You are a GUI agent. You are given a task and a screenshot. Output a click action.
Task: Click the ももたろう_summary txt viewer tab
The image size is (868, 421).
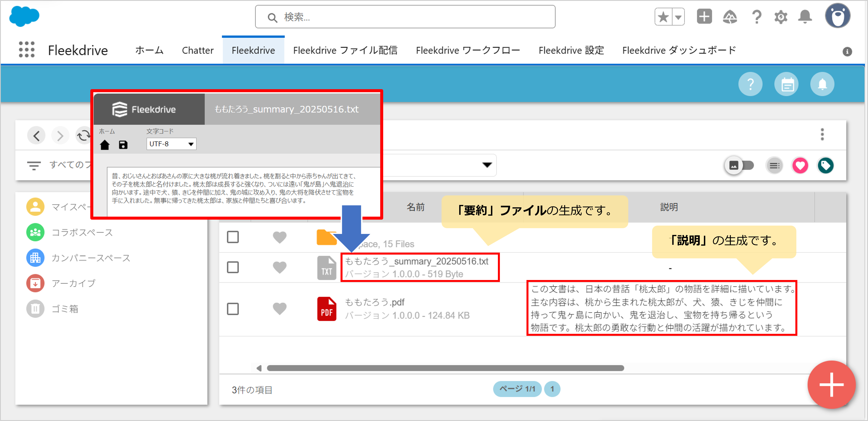pyautogui.click(x=292, y=109)
